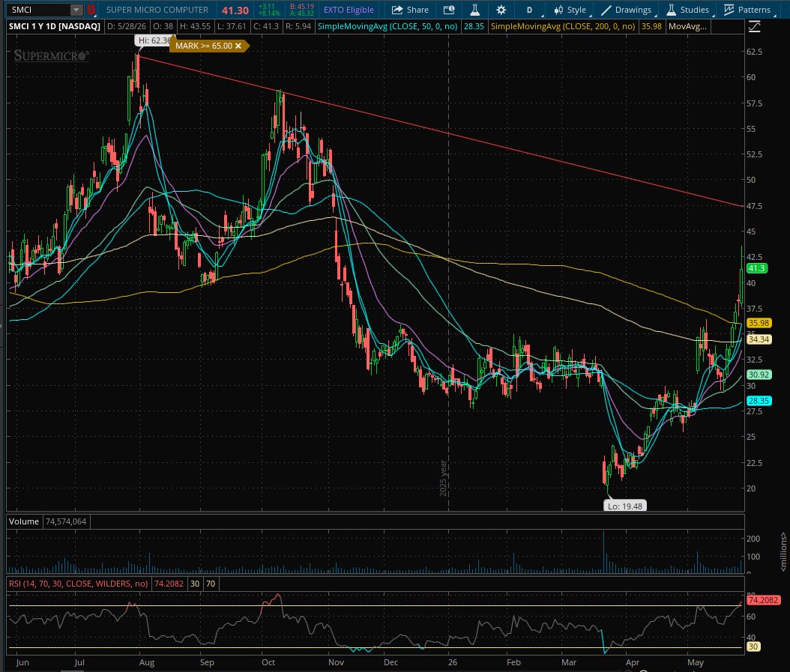The width and height of the screenshot is (790, 672).
Task: Click the SUPER MICRO COMPUTER company name
Action: point(157,10)
